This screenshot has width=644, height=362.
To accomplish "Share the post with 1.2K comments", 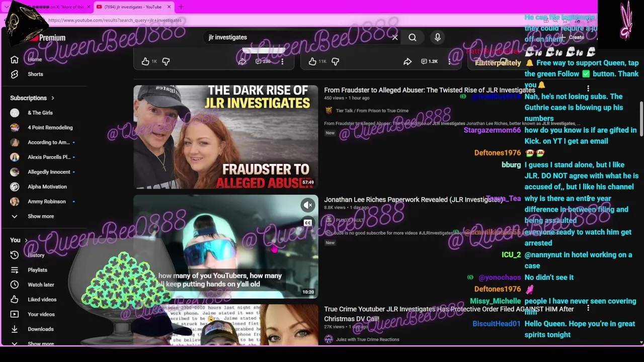I will [x=408, y=61].
